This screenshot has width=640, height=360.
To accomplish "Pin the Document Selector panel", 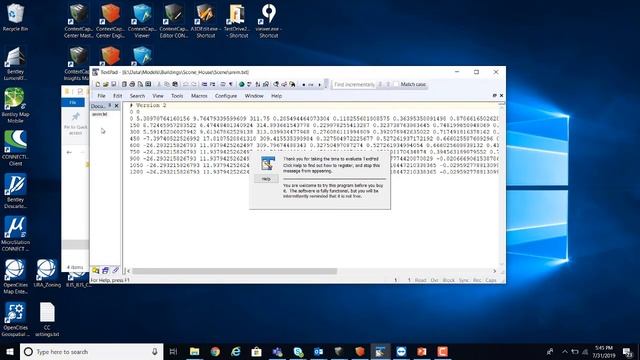I will 110,106.
